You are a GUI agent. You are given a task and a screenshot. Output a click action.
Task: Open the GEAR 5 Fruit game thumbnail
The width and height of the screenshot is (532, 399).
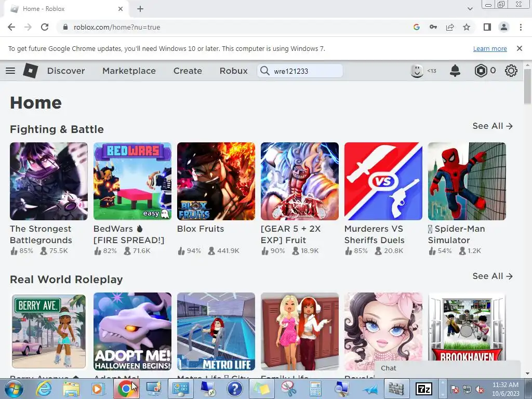(300, 181)
